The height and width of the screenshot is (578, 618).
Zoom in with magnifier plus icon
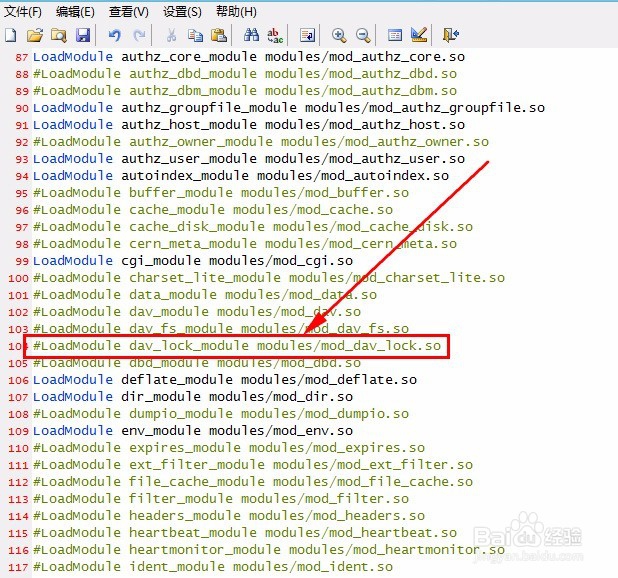tap(339, 35)
